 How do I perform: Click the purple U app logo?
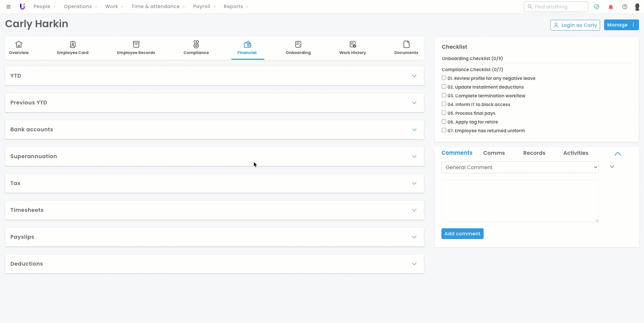pyautogui.click(x=22, y=7)
